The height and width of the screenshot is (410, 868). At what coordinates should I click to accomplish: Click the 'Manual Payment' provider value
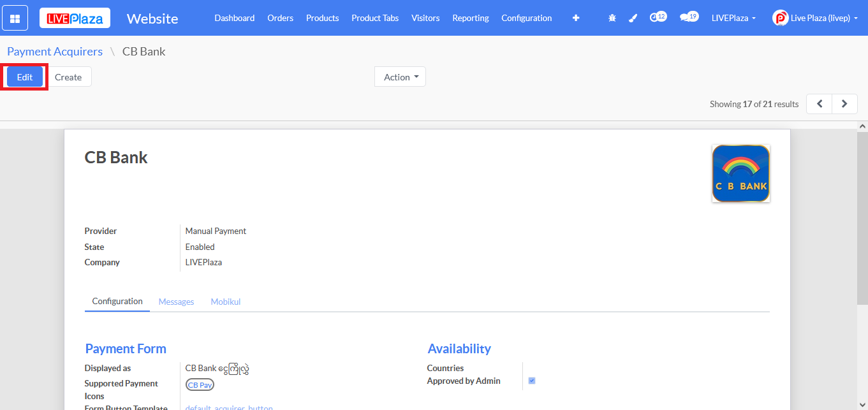coord(216,231)
